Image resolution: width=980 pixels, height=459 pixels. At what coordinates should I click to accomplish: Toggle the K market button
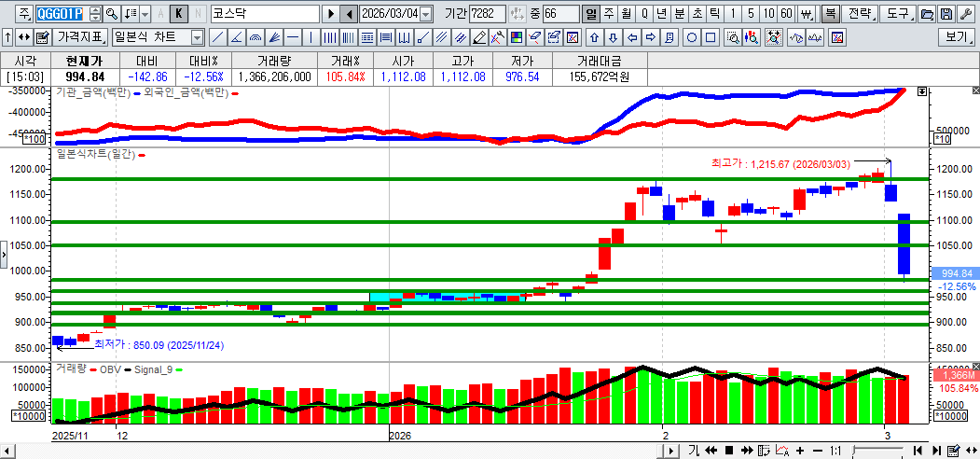(179, 14)
